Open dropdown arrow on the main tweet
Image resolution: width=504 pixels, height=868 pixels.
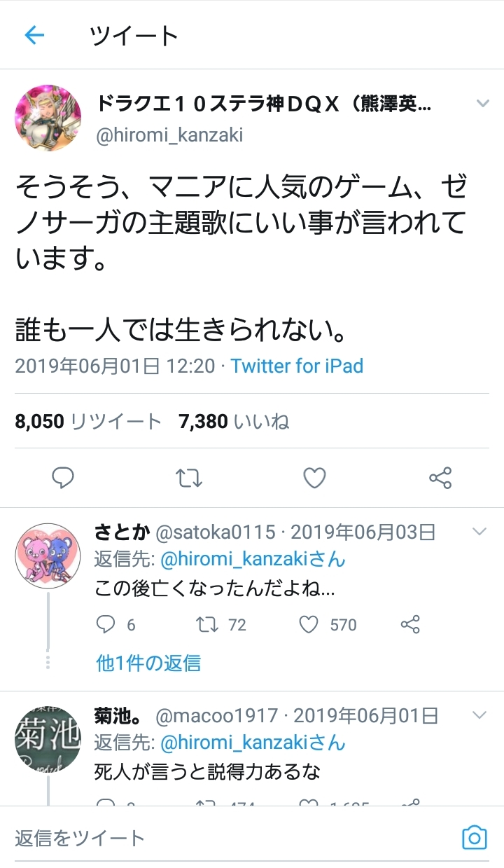(x=482, y=104)
